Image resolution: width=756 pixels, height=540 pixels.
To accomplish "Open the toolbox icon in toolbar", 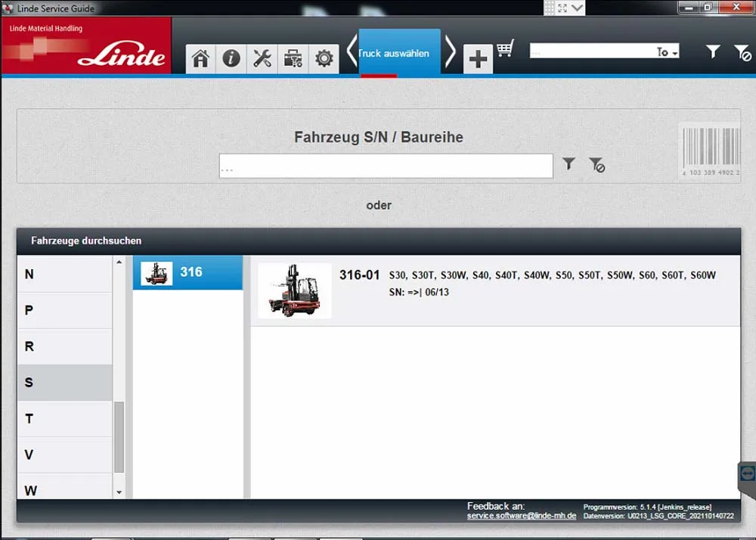I will (x=293, y=59).
